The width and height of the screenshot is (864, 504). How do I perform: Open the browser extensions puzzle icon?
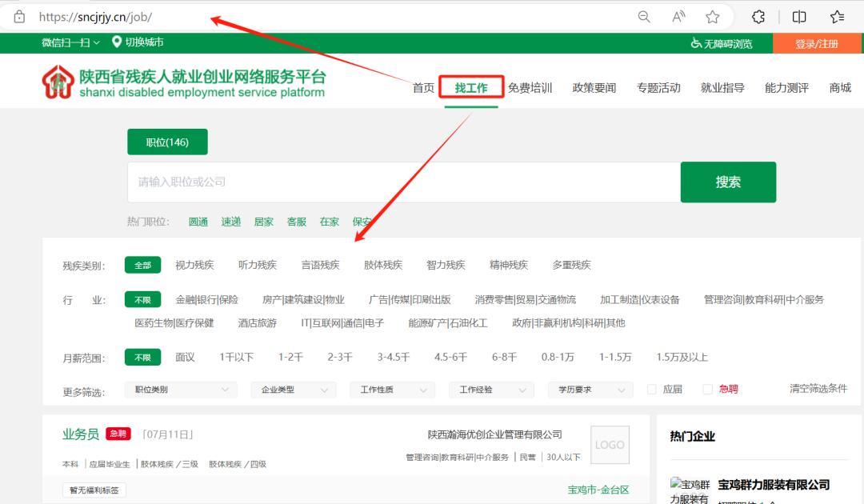[x=758, y=17]
